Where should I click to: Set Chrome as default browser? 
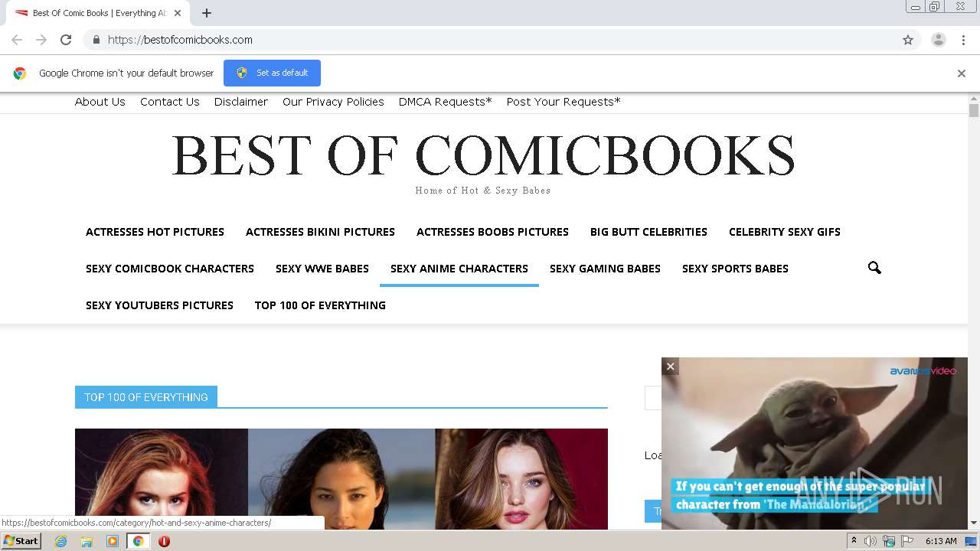tap(272, 73)
